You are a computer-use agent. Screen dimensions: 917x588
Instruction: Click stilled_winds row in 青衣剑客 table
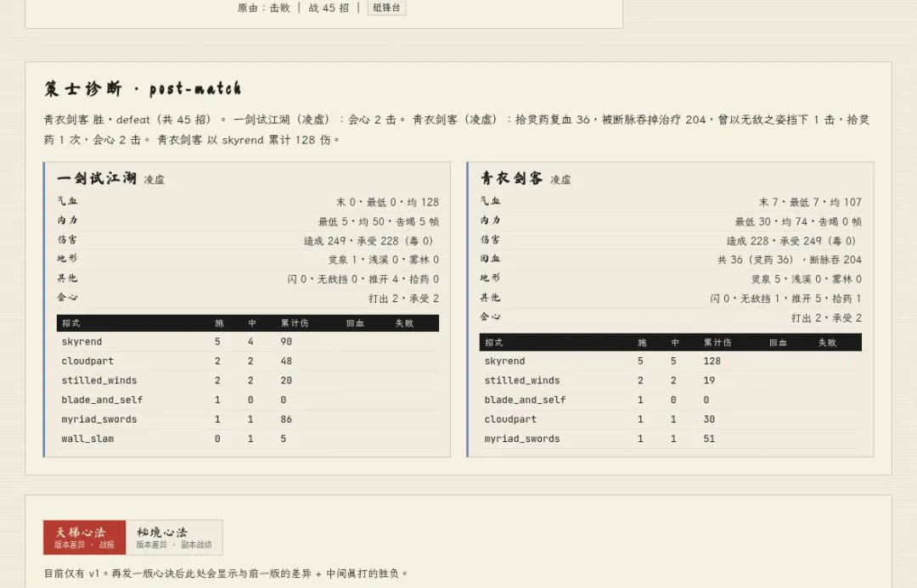[671, 380]
